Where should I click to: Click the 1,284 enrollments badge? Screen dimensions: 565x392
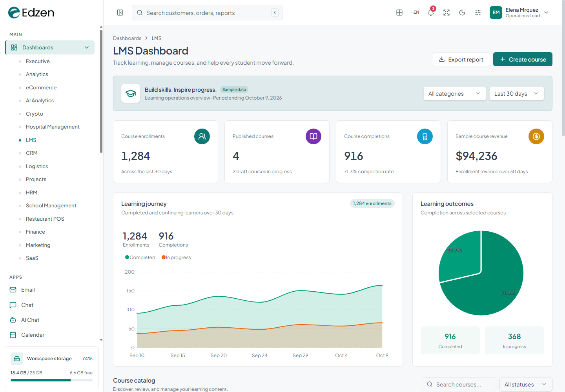[x=372, y=203]
